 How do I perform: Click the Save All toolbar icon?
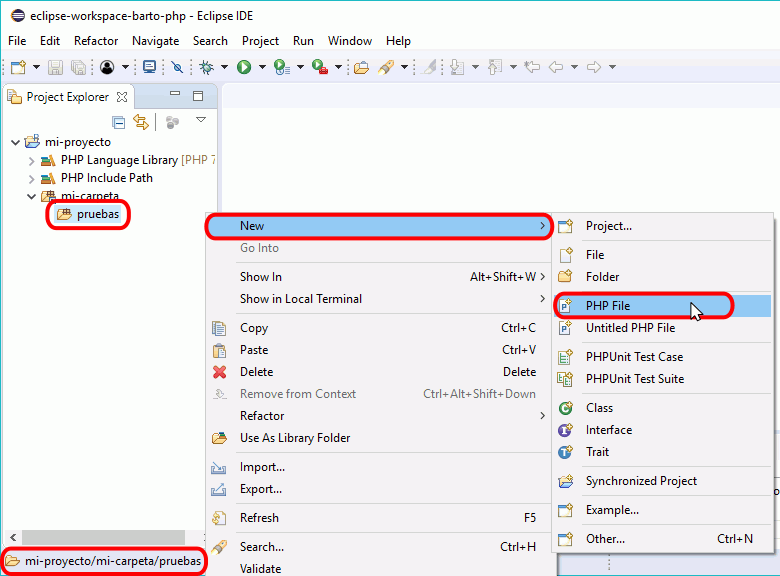point(79,67)
